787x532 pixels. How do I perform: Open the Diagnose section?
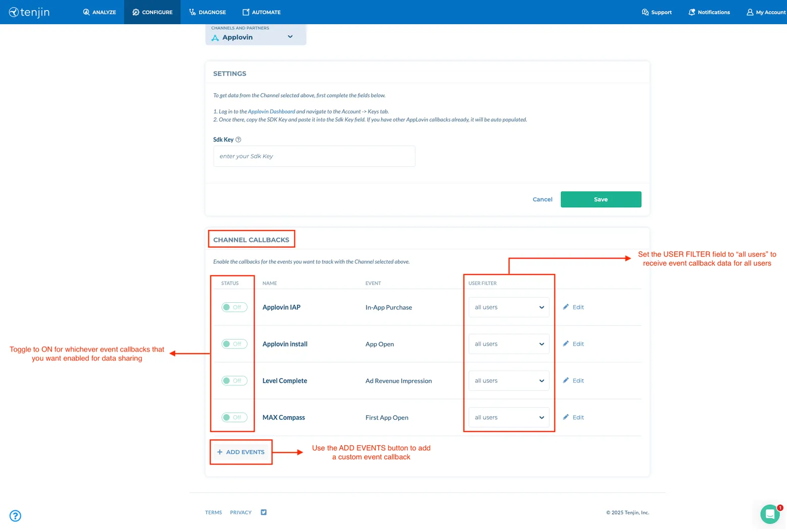pos(207,12)
